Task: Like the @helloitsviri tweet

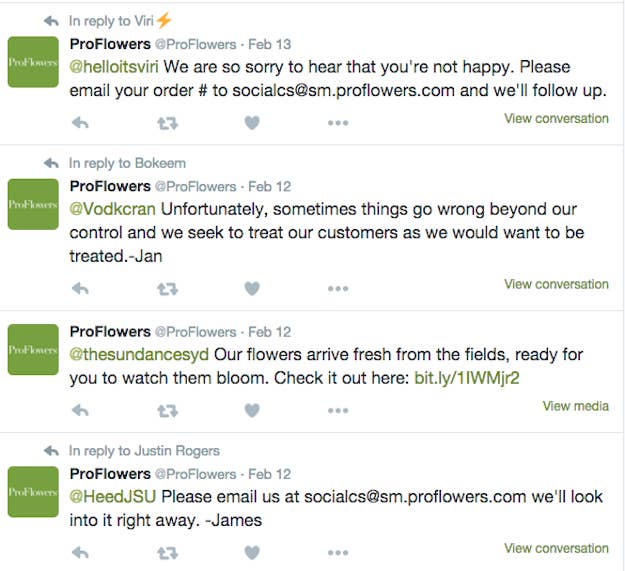Action: 252,123
